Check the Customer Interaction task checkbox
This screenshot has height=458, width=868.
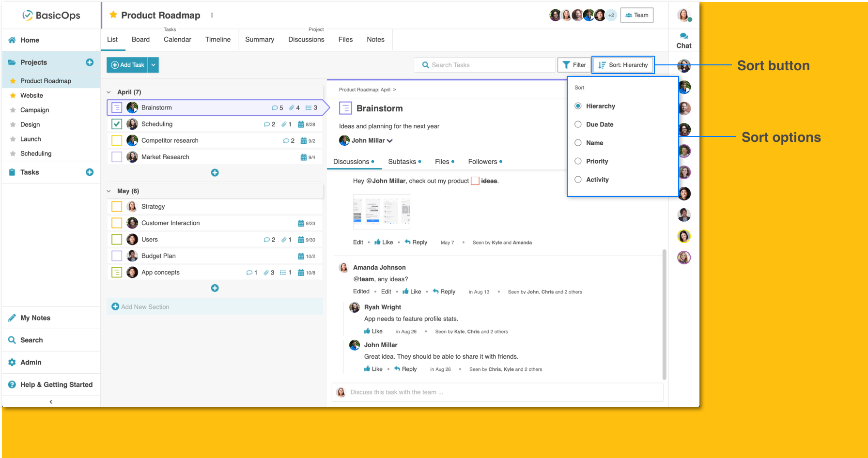(117, 223)
